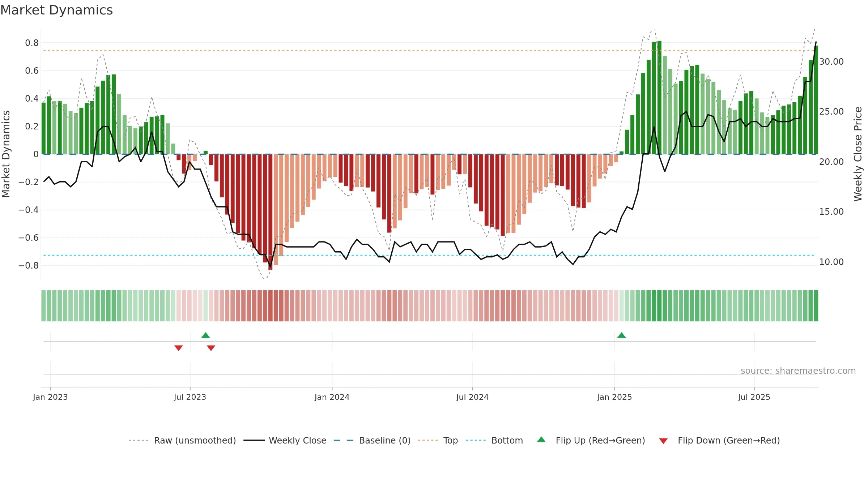Click the solid black line sample in the legend
The image size is (868, 488).
coord(254,440)
